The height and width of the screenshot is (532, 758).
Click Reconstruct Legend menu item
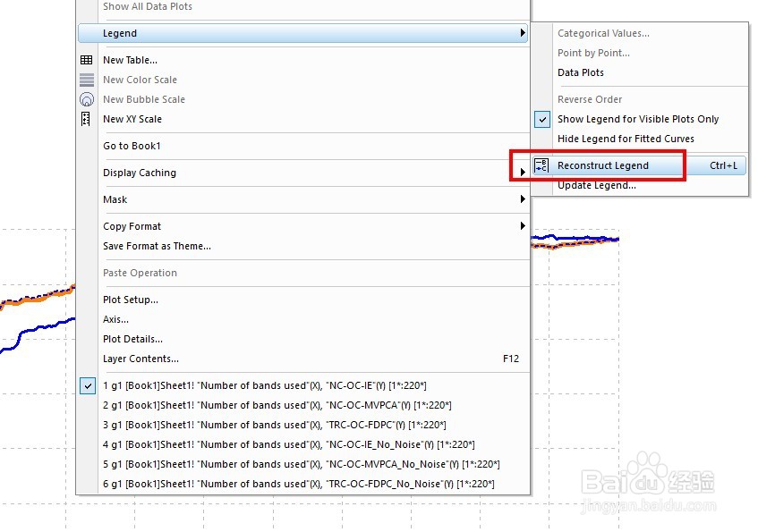click(x=640, y=165)
